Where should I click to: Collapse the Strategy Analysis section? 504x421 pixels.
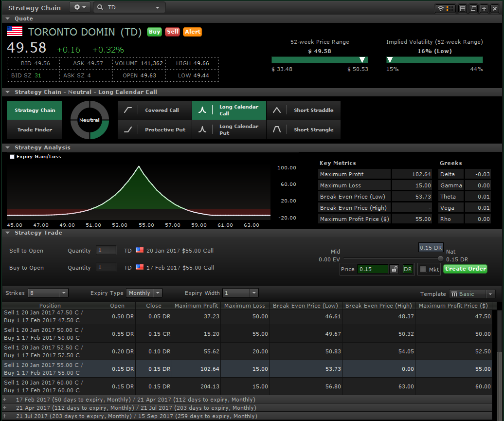[8, 147]
